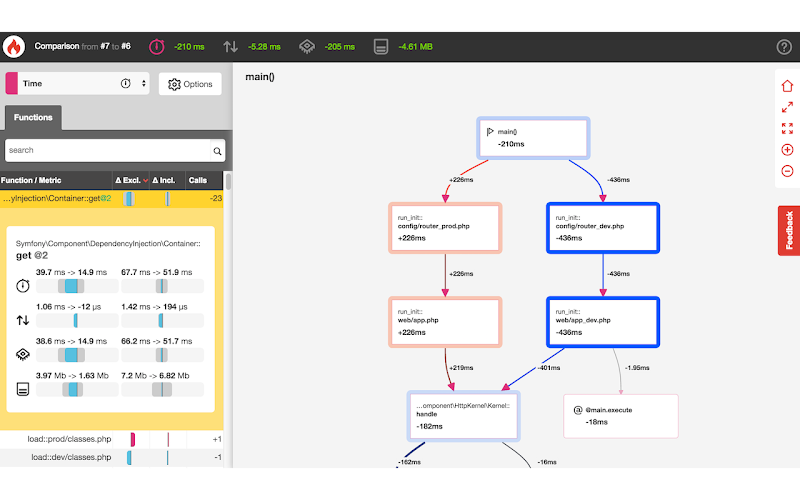
Task: Click the -205 ms header value
Action: pos(340,47)
